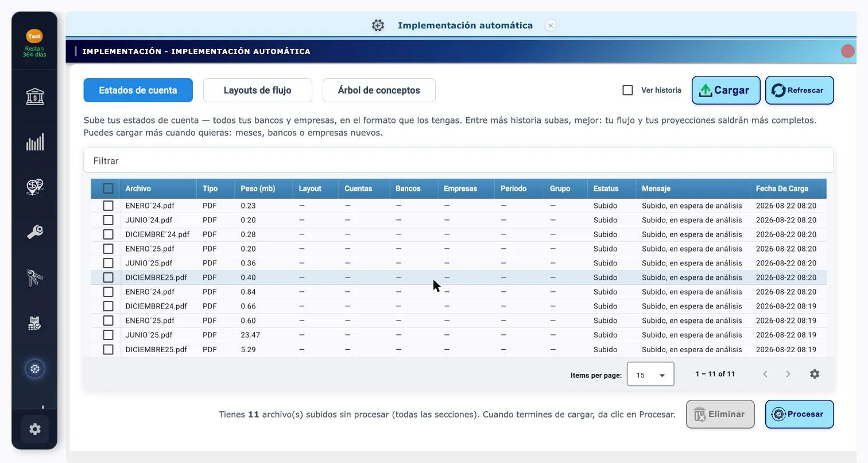Click Procesar button
Viewport: 868px width, 463px height.
[x=799, y=414]
